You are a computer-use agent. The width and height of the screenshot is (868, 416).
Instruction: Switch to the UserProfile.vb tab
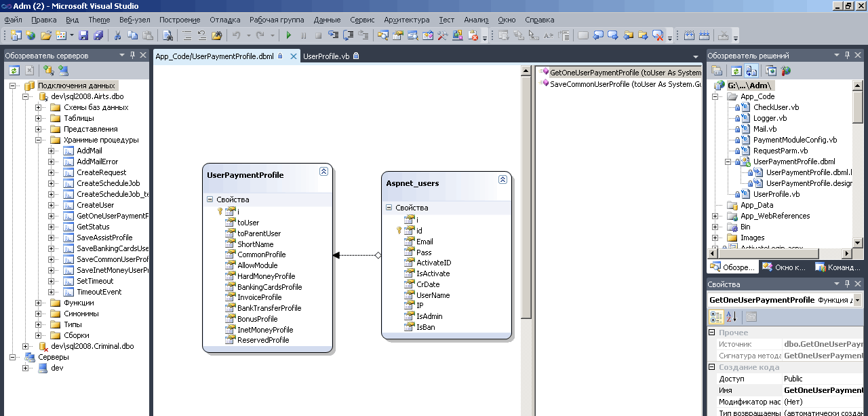[326, 56]
